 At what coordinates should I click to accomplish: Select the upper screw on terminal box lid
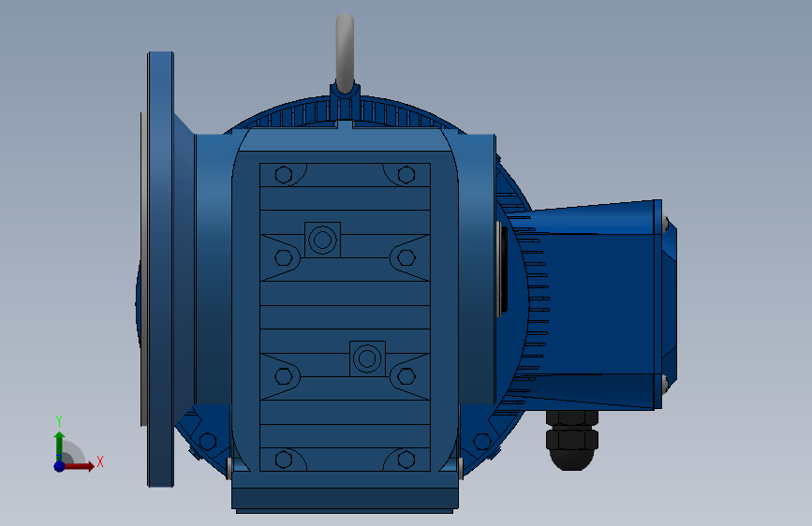tap(666, 225)
